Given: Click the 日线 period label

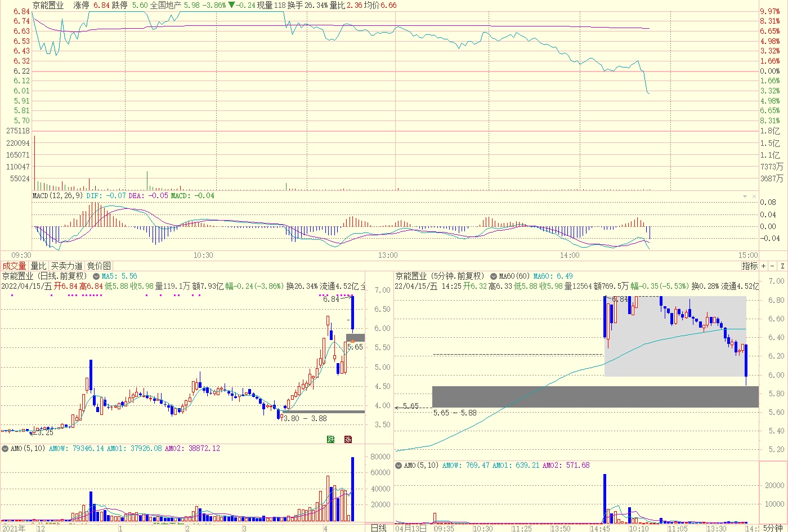Looking at the screenshot, I should (x=378, y=527).
